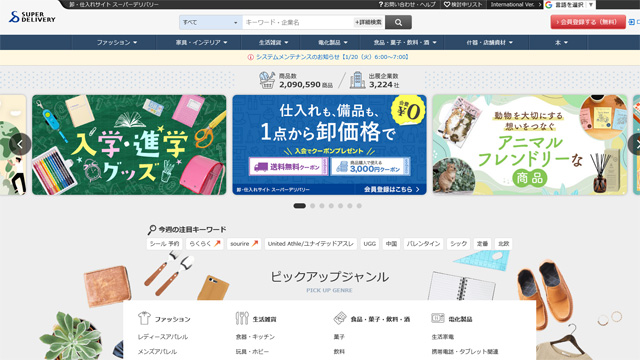Click the 出展企業数 building icon
The height and width of the screenshot is (360, 640).
coord(358,80)
